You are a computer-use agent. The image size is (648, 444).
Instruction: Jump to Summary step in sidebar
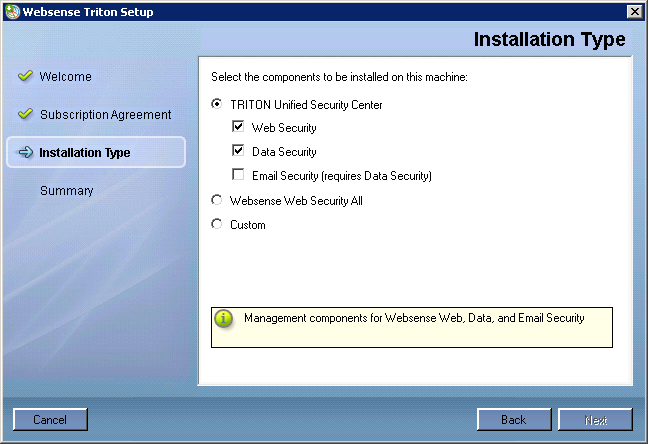click(x=67, y=191)
